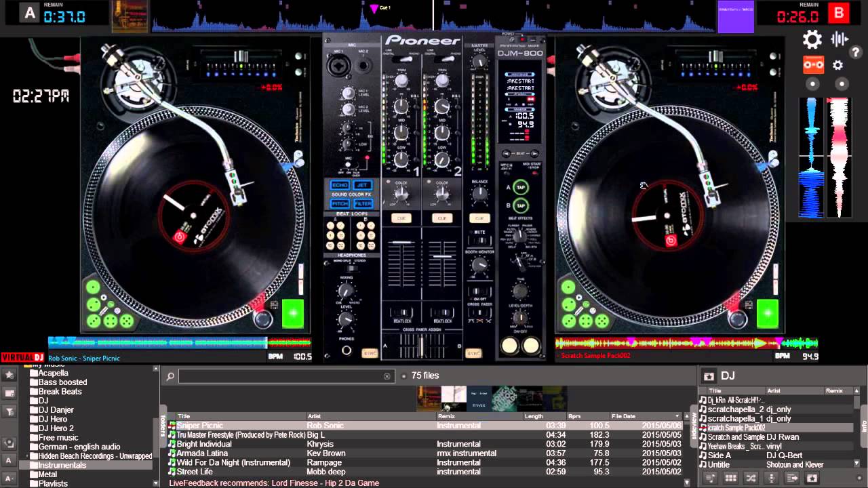The height and width of the screenshot is (488, 868).
Task: Open the vertical folders panel tab
Action: [x=163, y=426]
